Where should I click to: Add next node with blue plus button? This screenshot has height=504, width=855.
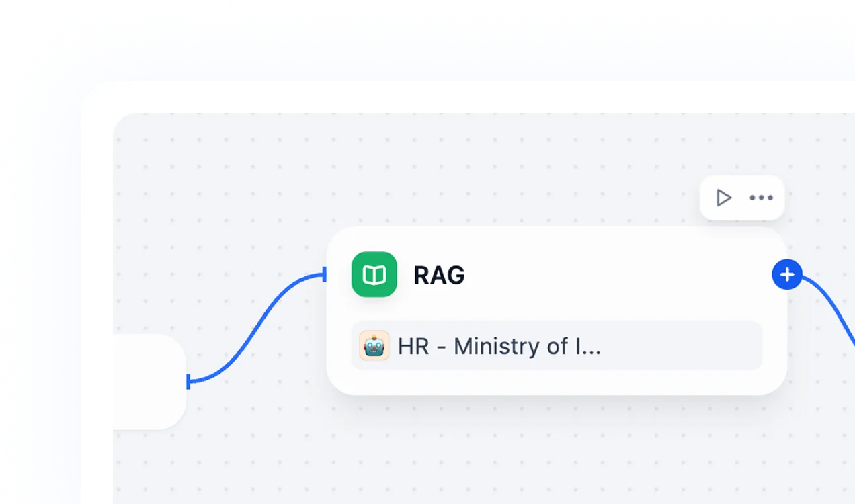tap(787, 274)
